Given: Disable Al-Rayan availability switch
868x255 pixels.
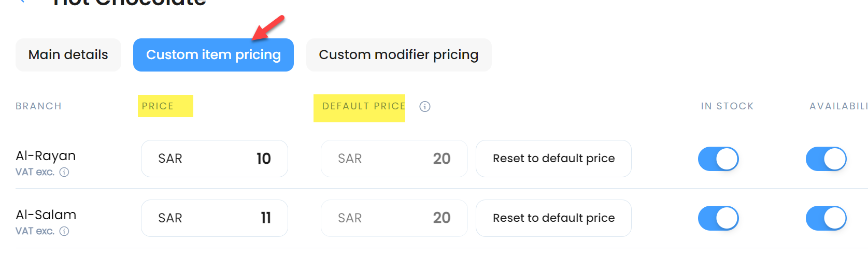Looking at the screenshot, I should point(826,159).
